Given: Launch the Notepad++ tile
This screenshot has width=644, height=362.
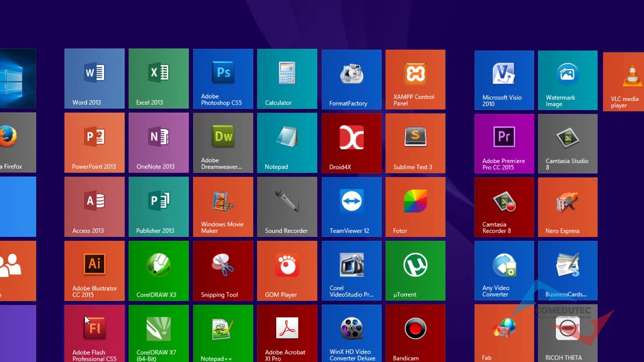Looking at the screenshot, I should point(223,333).
